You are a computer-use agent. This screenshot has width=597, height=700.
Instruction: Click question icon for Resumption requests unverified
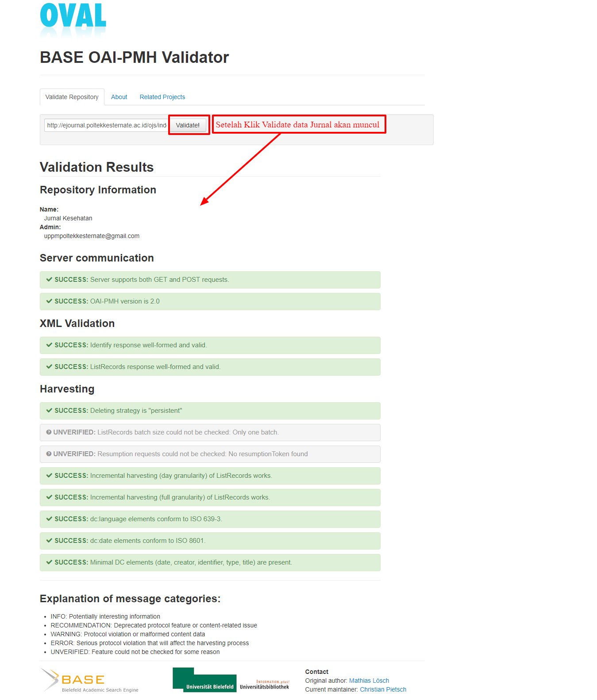pyautogui.click(x=49, y=454)
